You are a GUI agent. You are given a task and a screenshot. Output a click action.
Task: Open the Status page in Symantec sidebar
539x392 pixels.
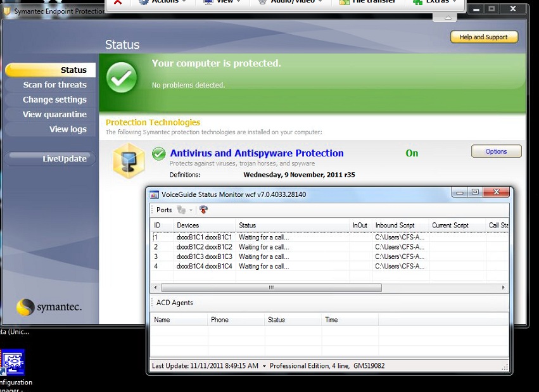50,70
